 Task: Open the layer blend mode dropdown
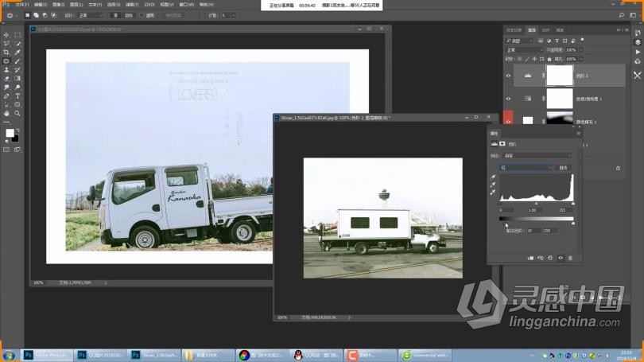point(525,49)
